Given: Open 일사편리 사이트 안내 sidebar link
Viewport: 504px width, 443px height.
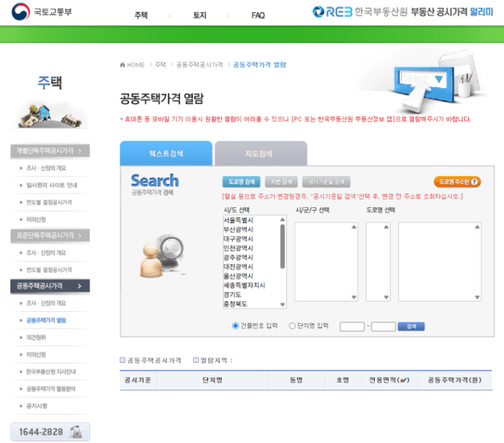Looking at the screenshot, I should tap(51, 185).
